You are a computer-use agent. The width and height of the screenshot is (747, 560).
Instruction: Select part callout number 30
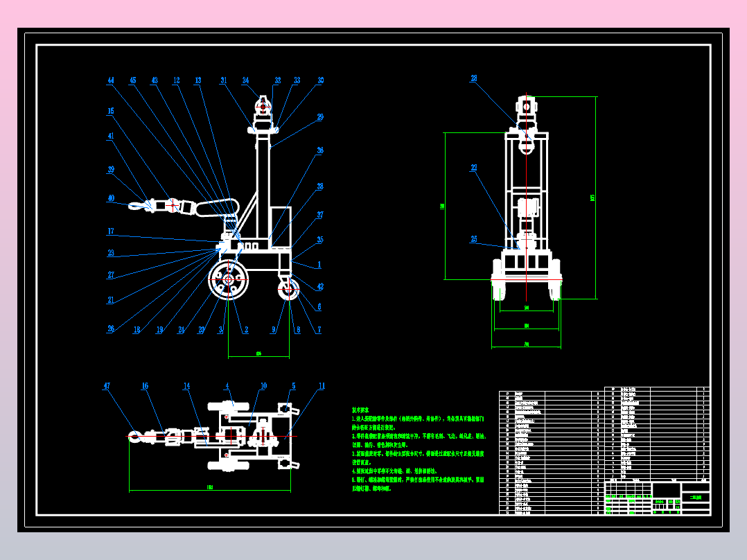(321, 80)
